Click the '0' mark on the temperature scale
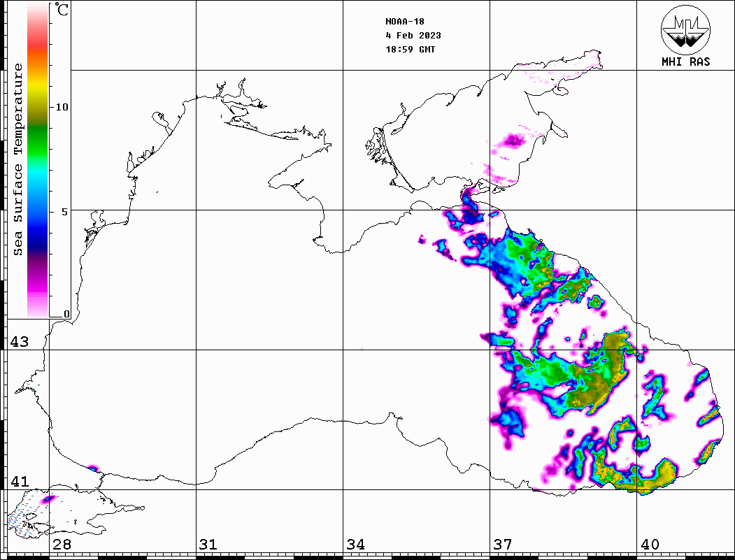 (x=66, y=314)
